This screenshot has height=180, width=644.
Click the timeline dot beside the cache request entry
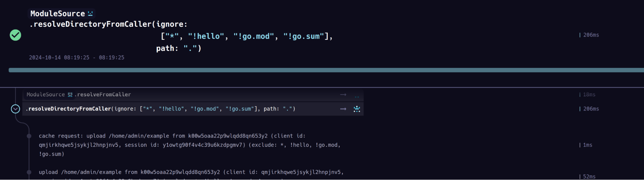coord(29,136)
